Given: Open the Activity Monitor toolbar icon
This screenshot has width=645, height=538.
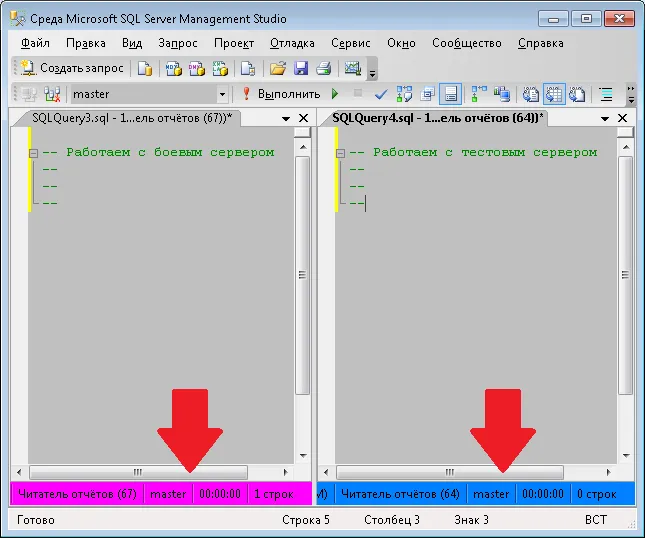Looking at the screenshot, I should coord(353,68).
